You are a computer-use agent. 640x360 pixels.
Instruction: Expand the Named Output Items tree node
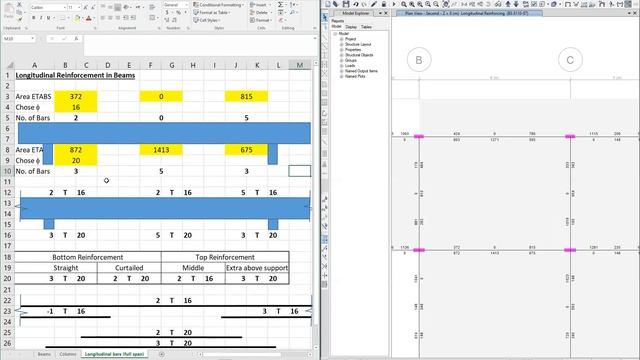341,71
